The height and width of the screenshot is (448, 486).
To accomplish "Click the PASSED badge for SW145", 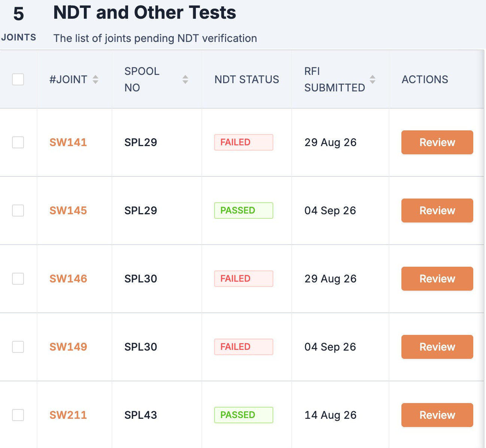I will click(244, 211).
